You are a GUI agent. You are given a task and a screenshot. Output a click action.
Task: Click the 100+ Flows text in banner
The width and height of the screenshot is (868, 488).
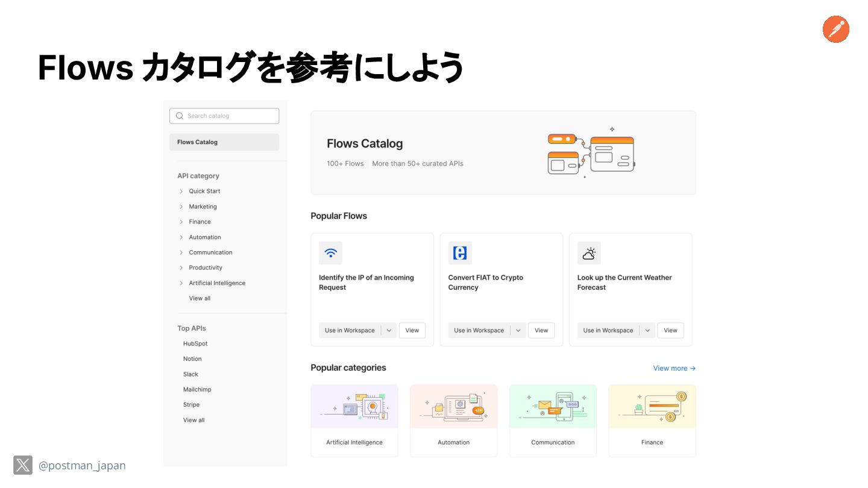[x=345, y=163]
